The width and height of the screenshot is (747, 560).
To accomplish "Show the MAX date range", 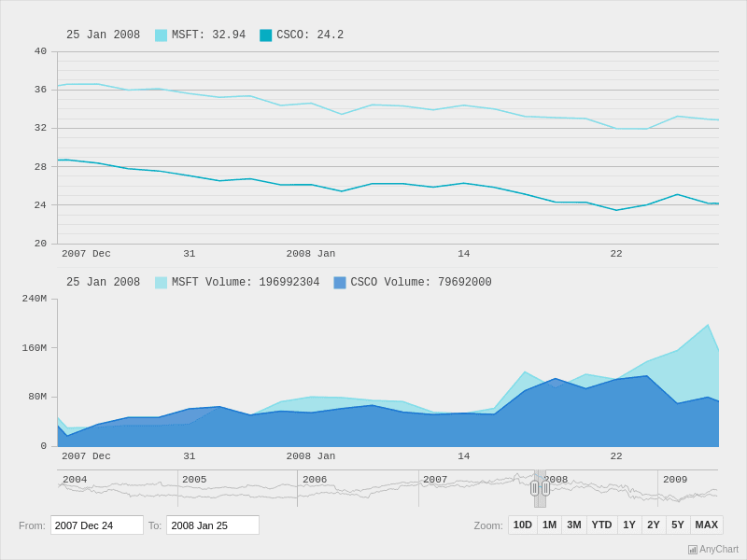I will 707,525.
